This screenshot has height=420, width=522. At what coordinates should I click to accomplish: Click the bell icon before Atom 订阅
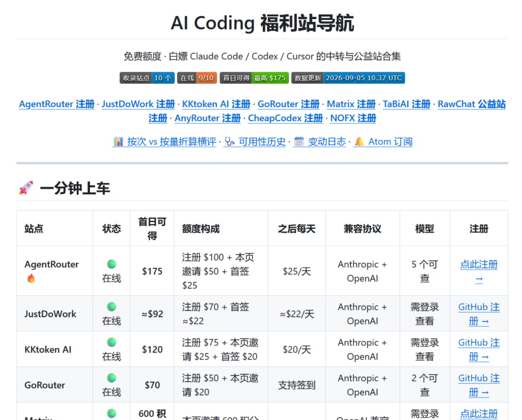(x=359, y=142)
